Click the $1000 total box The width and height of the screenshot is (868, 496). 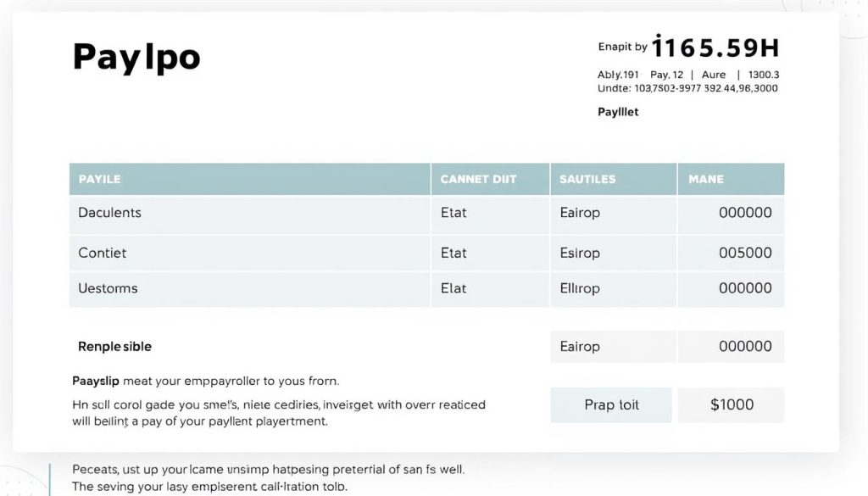pos(732,405)
